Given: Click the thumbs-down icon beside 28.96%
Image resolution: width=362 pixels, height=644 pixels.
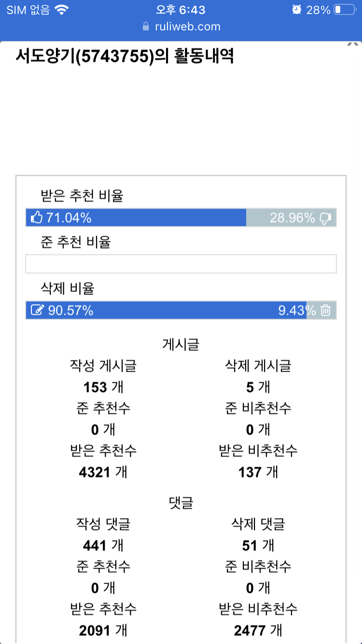Looking at the screenshot, I should click(x=326, y=218).
